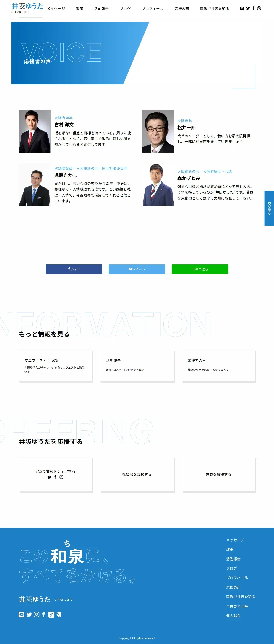This screenshot has height=644, width=274.
Task: Open 個人献金 in the footer menu
Action: pyautogui.click(x=233, y=616)
